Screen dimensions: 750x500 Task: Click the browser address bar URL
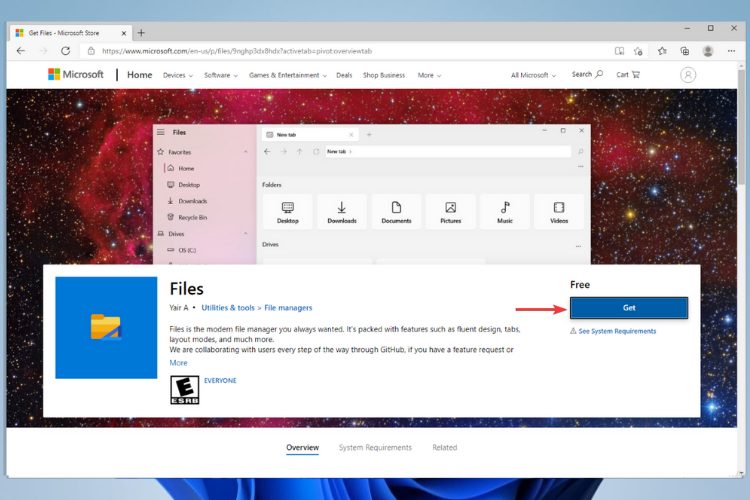[x=237, y=51]
